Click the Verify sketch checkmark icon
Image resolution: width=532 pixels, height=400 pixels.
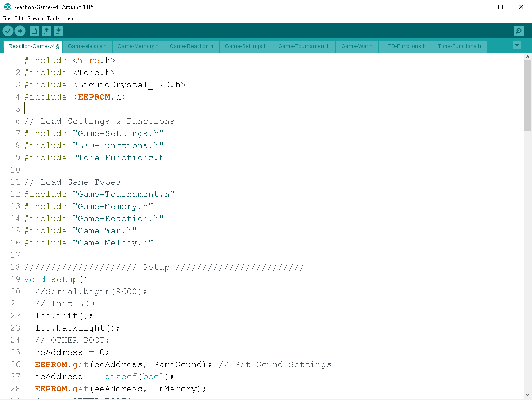click(8, 31)
